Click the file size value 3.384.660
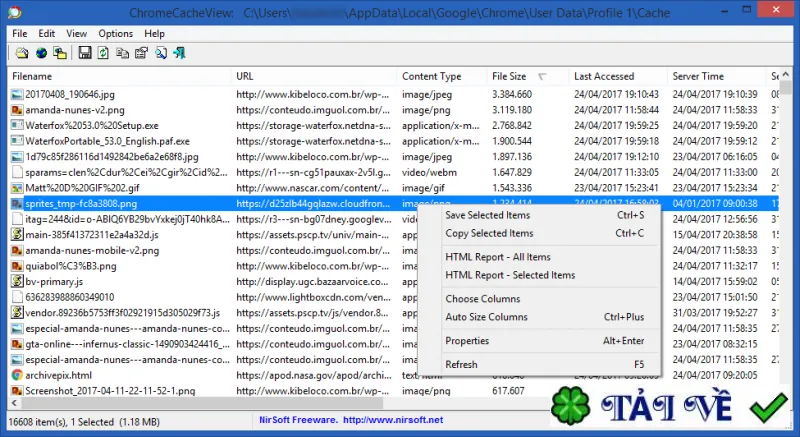This screenshot has height=437, width=800. 512,94
